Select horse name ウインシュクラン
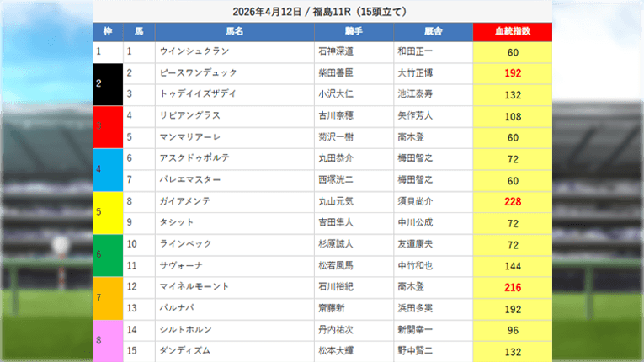This screenshot has width=644, height=362. point(194,51)
